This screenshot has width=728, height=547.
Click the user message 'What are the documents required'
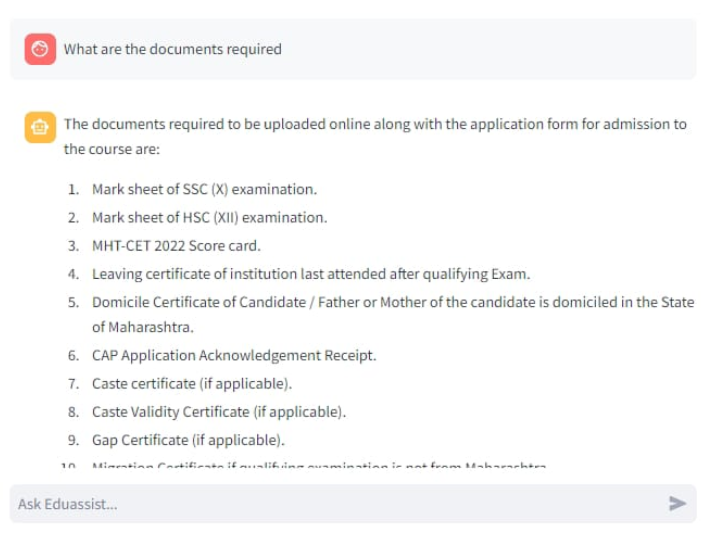(x=173, y=49)
